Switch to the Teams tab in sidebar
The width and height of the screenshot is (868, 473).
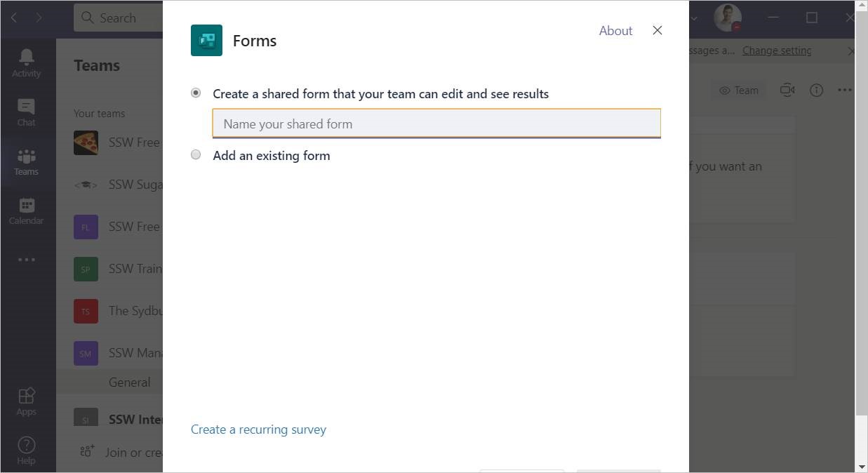27,161
